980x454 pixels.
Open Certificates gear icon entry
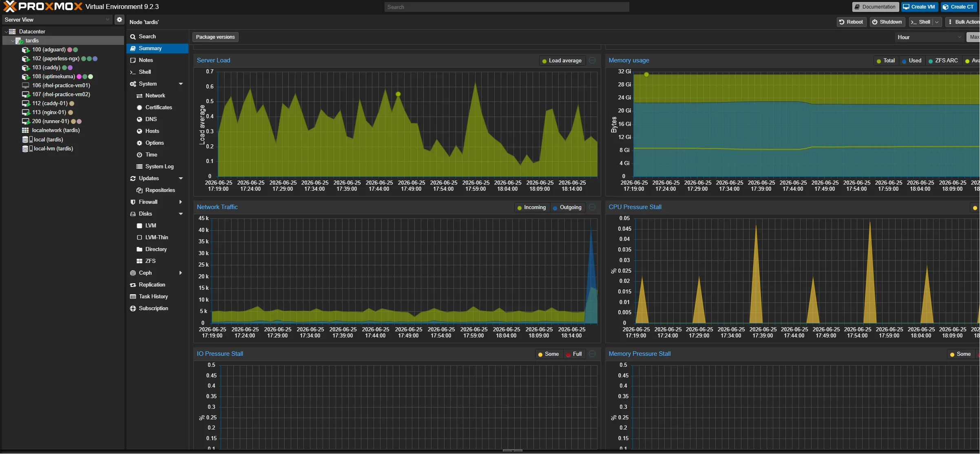(139, 108)
